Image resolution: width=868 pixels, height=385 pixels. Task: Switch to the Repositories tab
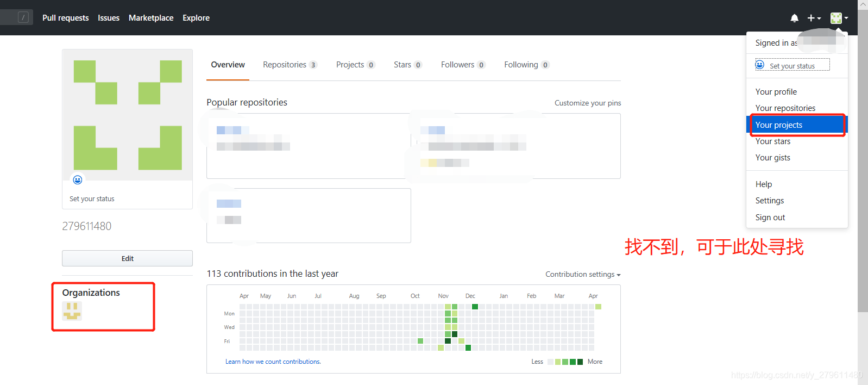point(290,65)
